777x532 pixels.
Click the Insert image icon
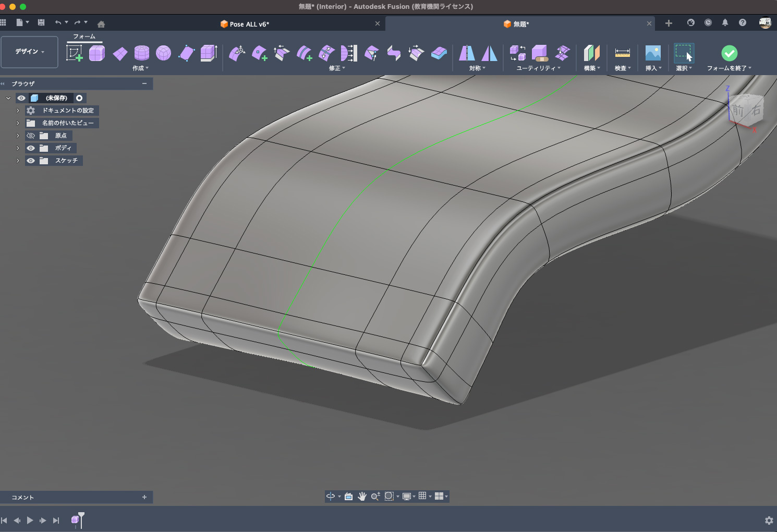pos(653,53)
